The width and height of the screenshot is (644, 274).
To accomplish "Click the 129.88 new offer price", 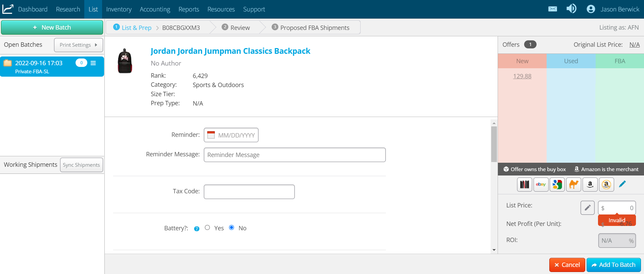I will tap(522, 76).
